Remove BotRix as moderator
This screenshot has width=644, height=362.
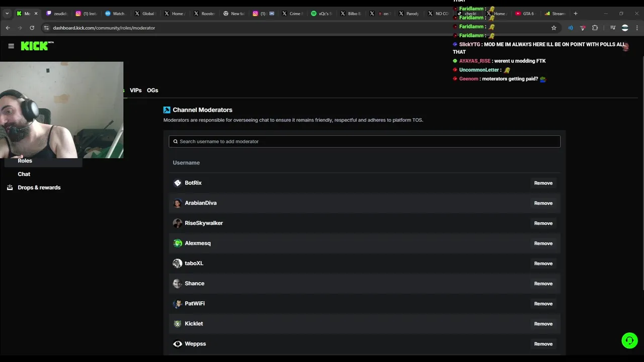543,183
